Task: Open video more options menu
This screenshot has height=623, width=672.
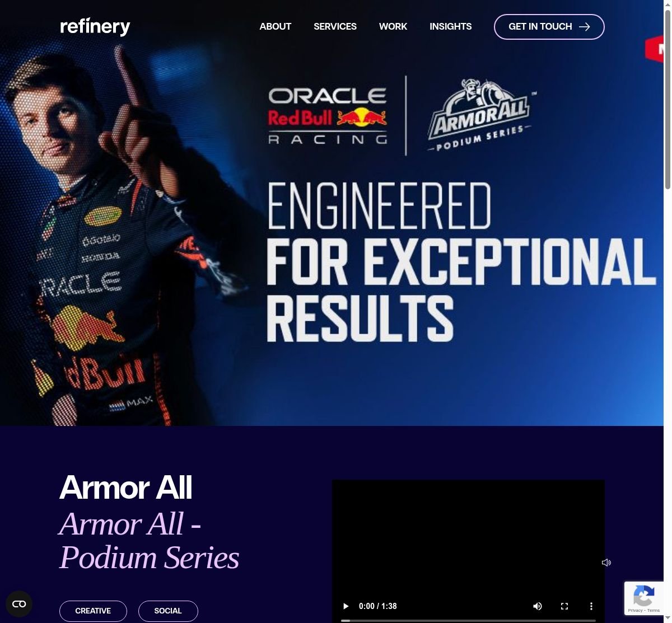Action: coord(591,606)
